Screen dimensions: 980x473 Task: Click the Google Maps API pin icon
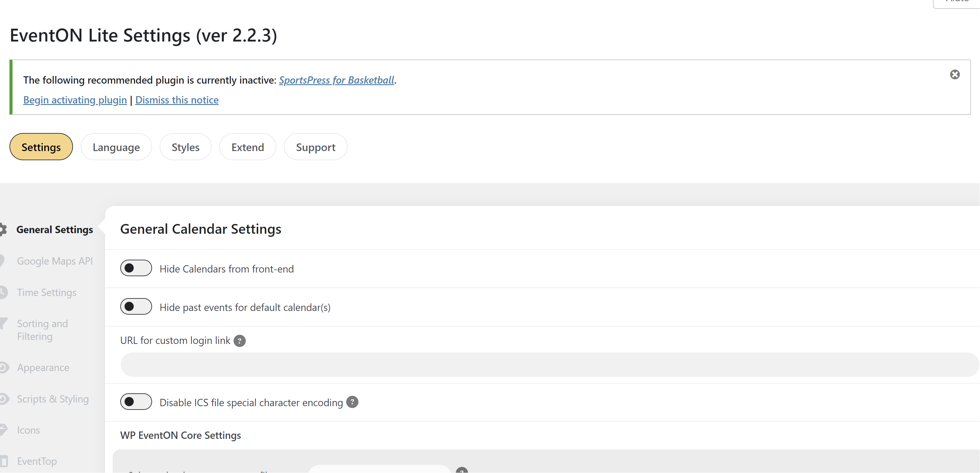[2, 261]
